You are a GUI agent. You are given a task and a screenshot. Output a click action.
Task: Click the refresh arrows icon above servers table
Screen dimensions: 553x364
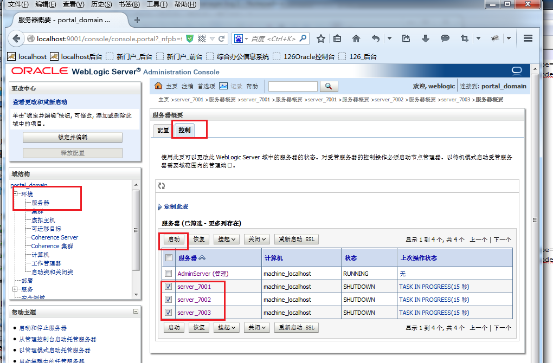(162, 186)
